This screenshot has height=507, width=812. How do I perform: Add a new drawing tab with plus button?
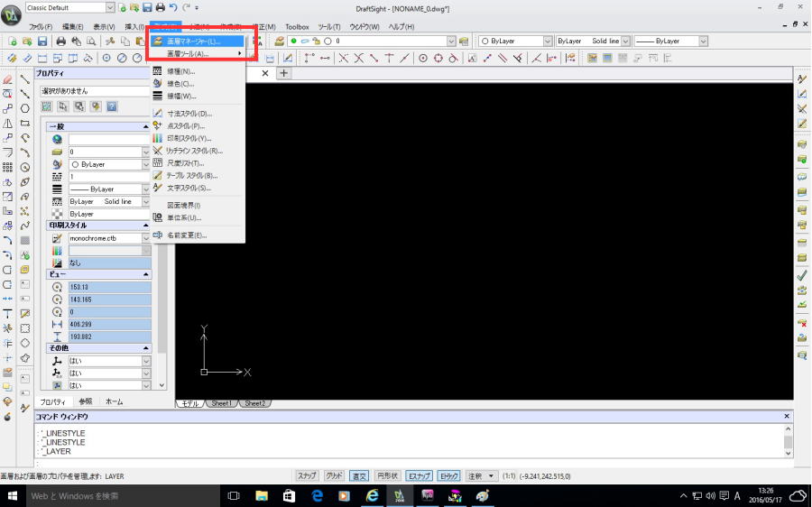point(283,73)
